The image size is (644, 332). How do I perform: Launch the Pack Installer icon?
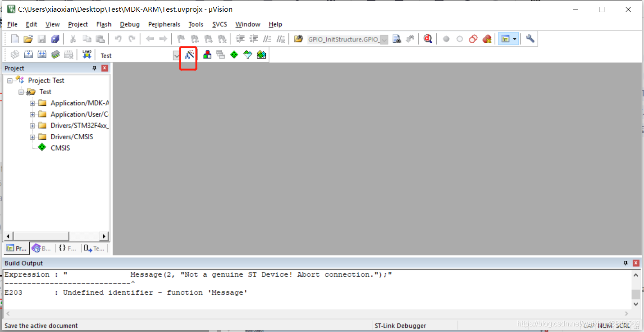click(x=261, y=55)
